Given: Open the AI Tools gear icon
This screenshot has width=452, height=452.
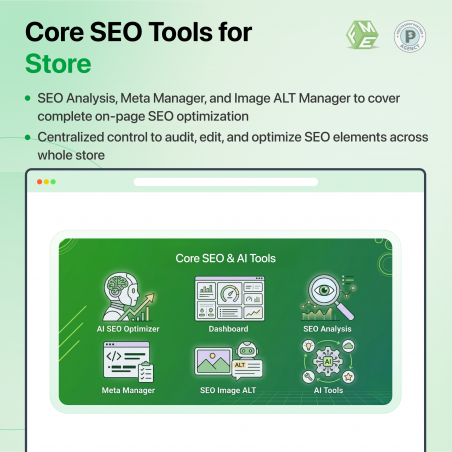Looking at the screenshot, I should tap(328, 361).
